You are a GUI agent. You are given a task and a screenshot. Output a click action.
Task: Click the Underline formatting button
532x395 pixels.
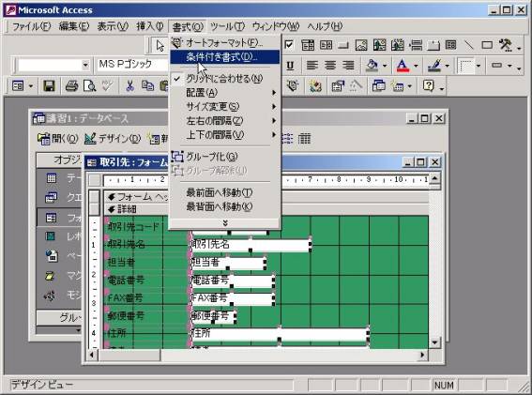tap(290, 65)
